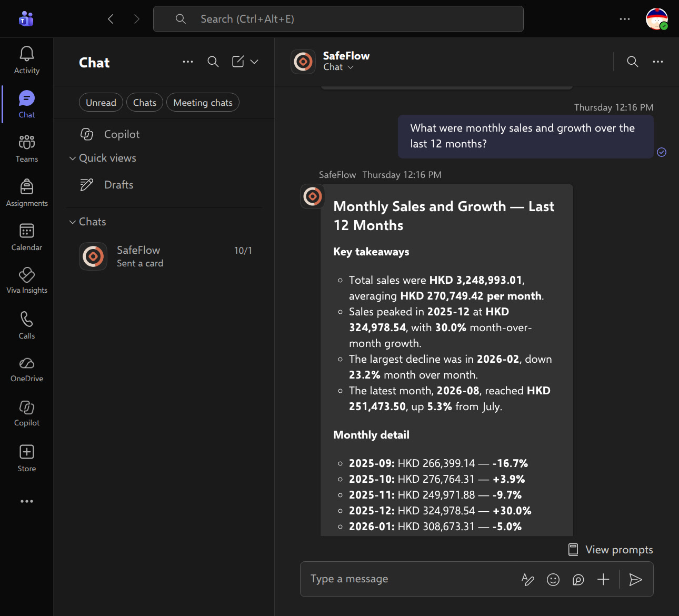Click SafeFlow bot avatar beside card
The height and width of the screenshot is (616, 679).
pos(313,196)
